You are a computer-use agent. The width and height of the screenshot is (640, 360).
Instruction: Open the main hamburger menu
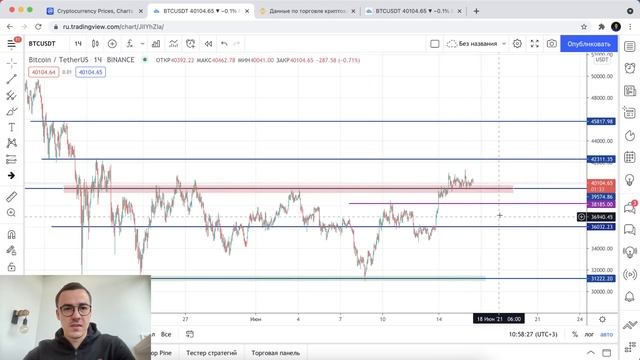11,44
